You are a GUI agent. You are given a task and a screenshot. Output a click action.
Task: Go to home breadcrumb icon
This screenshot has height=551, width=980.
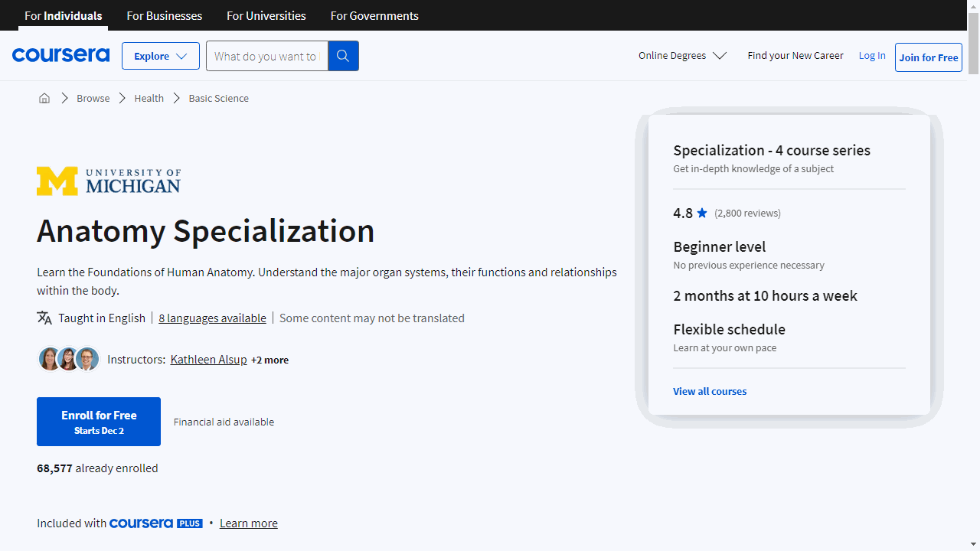pyautogui.click(x=44, y=98)
